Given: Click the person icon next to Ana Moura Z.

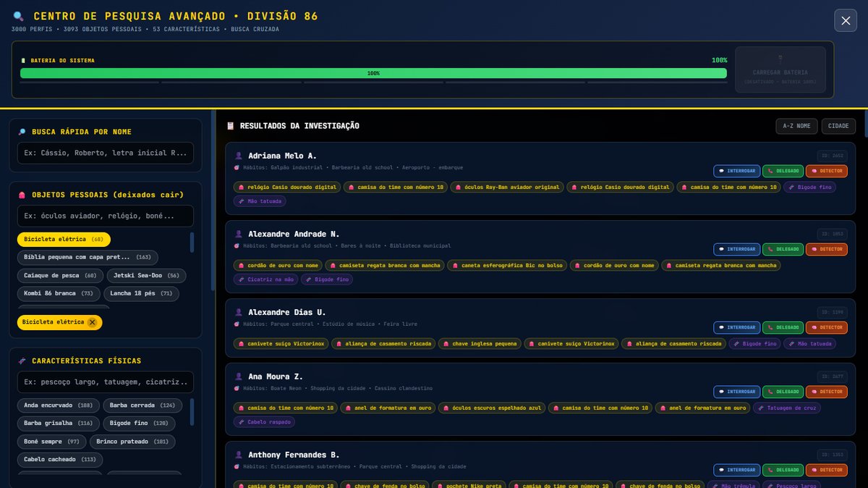Looking at the screenshot, I should (x=238, y=376).
